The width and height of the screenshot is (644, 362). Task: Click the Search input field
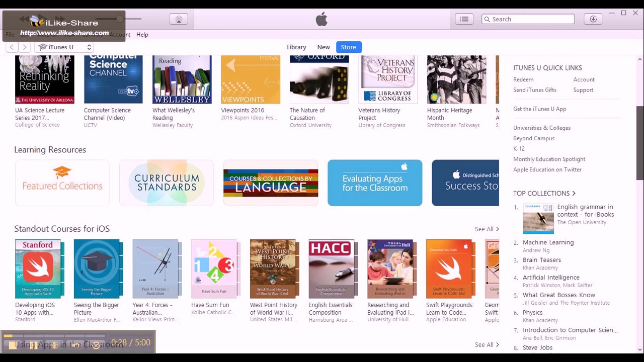coord(528,19)
